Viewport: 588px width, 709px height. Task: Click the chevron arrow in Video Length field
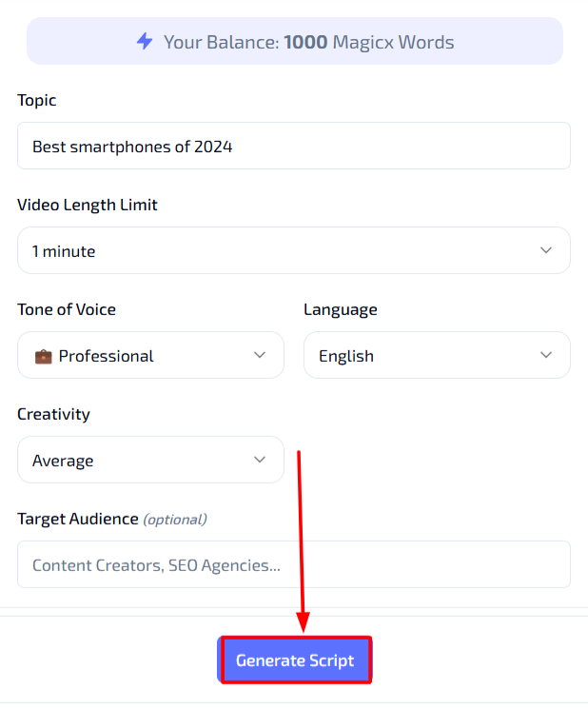coord(546,250)
